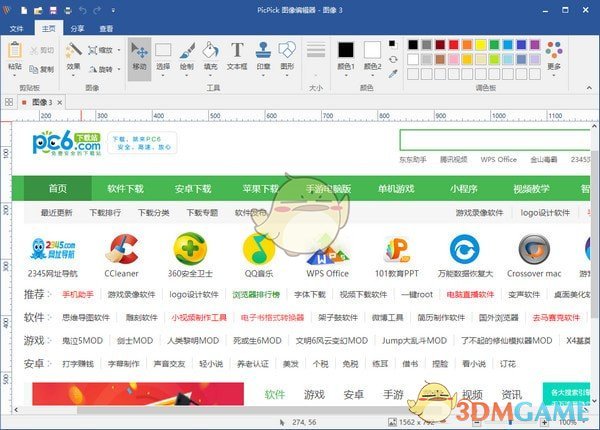Click the vertical scrollbar up arrow

pyautogui.click(x=594, y=126)
